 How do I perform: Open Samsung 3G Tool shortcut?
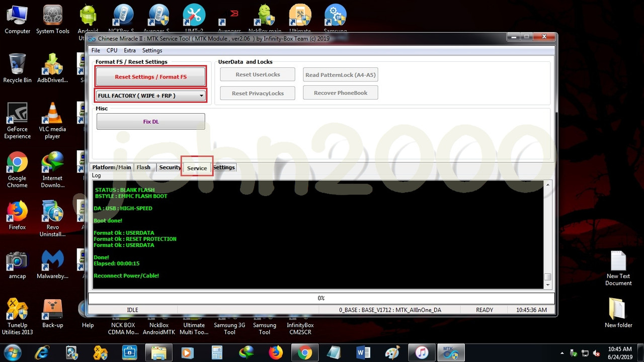229,328
